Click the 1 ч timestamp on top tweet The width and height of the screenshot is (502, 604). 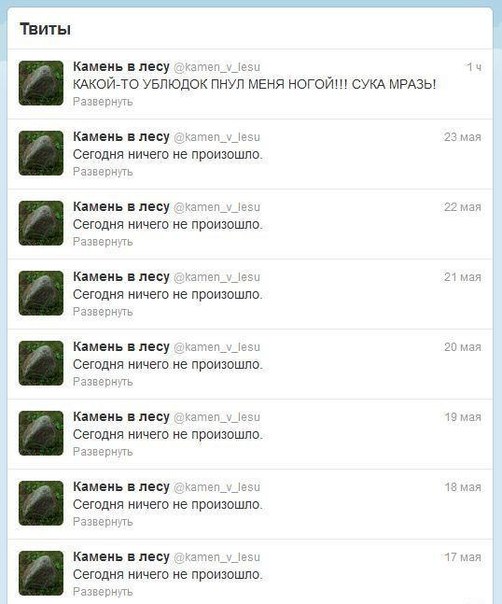pos(474,67)
